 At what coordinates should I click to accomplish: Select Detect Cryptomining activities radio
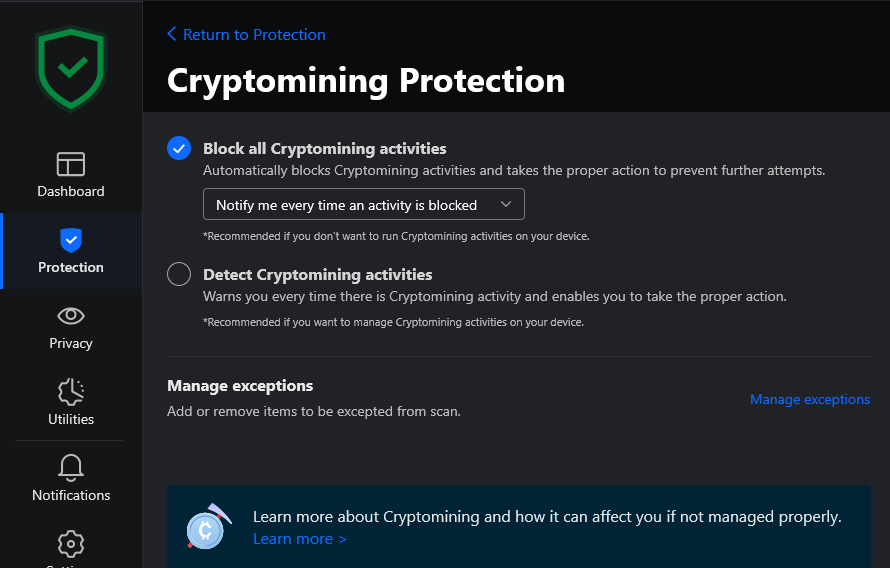click(x=179, y=274)
